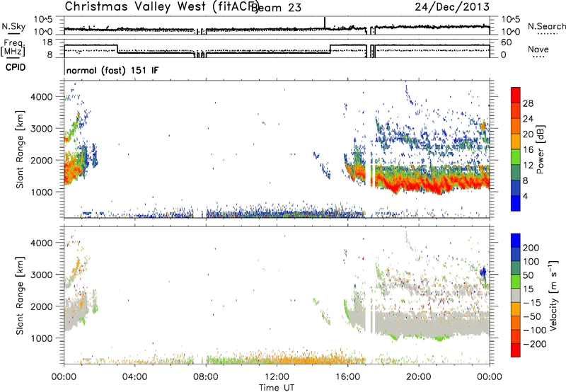Click the 'normal (fast) 151 IF' text
Screen dimensions: 566x392
coord(112,70)
